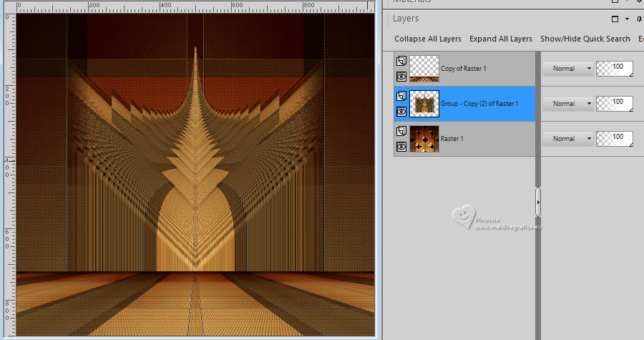This screenshot has height=340, width=644.
Task: Collapse All Layers in Layers palette
Action: tap(428, 39)
